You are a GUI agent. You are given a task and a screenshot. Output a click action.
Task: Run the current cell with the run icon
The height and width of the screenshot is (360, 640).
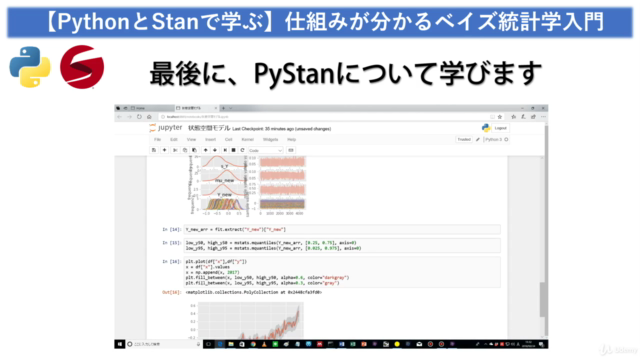[225, 150]
